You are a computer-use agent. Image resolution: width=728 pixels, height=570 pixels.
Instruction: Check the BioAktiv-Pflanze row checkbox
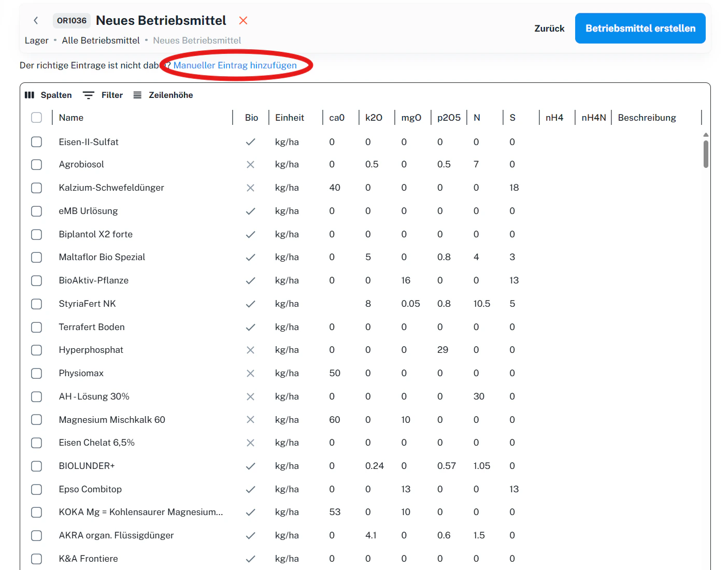point(36,280)
